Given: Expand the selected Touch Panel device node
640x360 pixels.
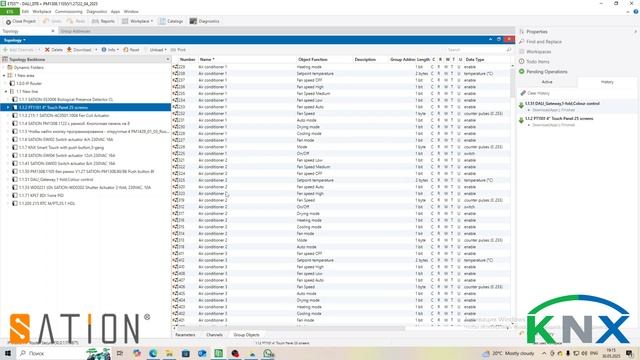Looking at the screenshot, I should (x=8, y=108).
